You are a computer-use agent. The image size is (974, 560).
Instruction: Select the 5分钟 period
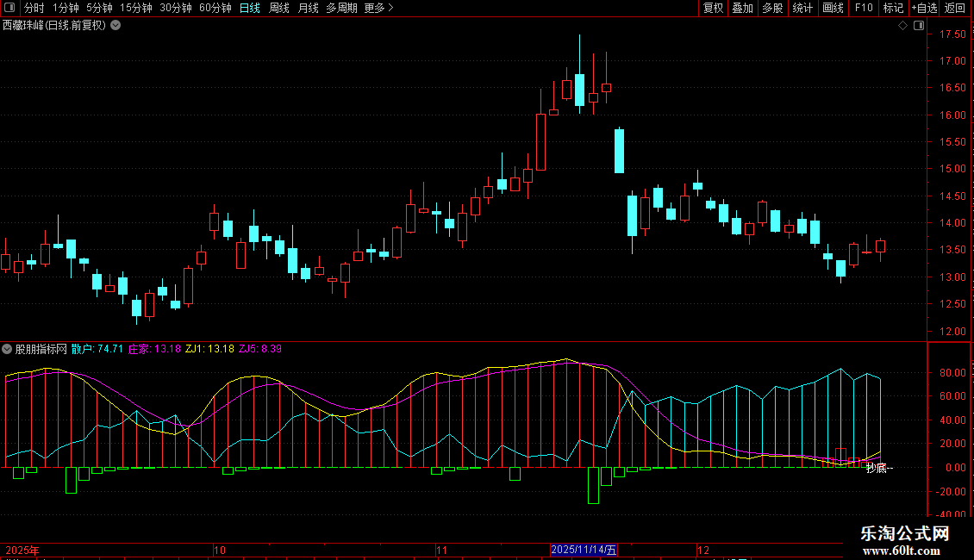pos(99,8)
